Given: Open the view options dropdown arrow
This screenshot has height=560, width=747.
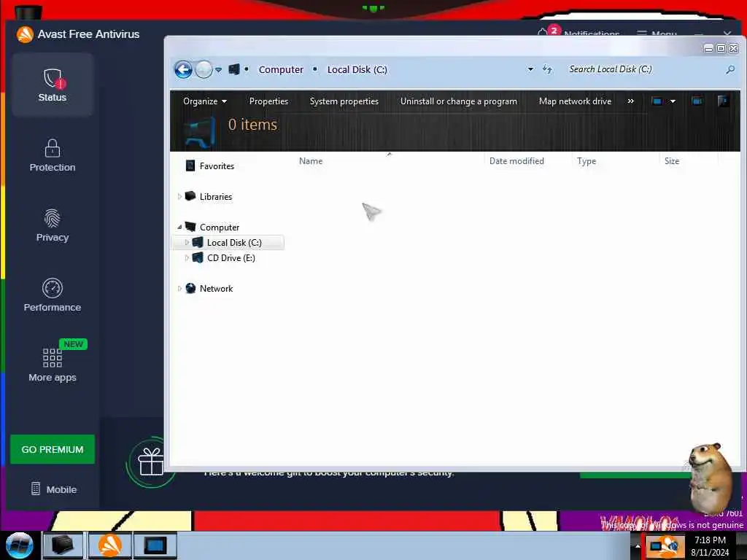Looking at the screenshot, I should (x=673, y=101).
